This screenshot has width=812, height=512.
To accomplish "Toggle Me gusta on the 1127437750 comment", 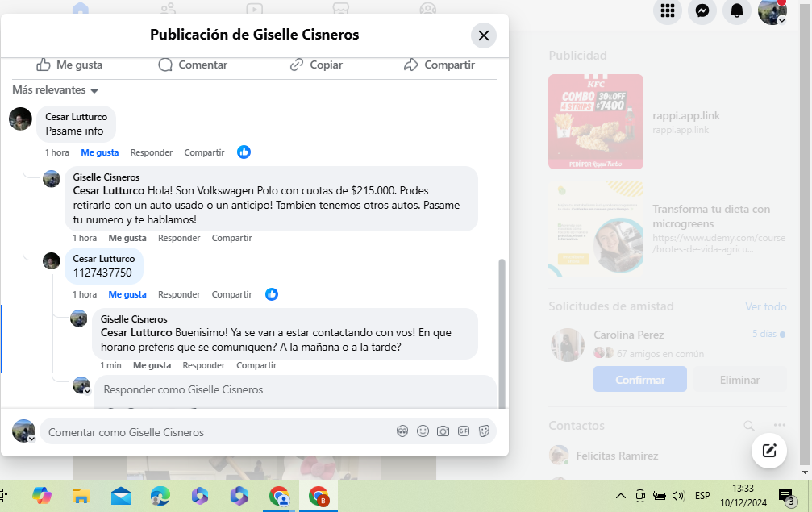I will coord(127,295).
